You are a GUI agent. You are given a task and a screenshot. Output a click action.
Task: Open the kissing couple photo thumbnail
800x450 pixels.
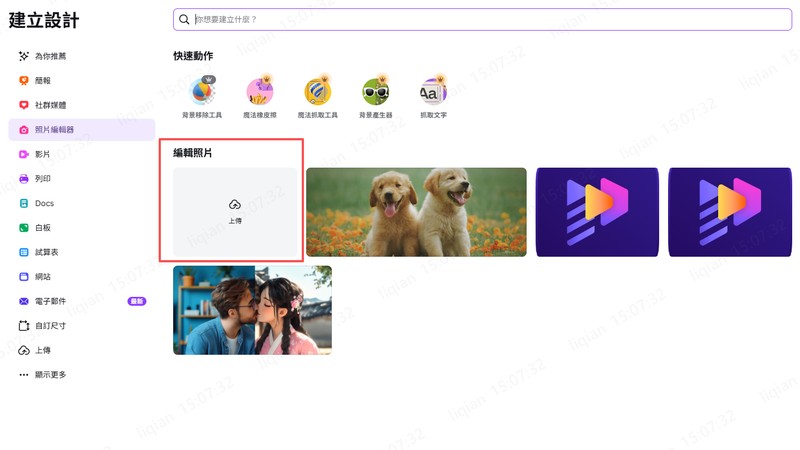(x=253, y=310)
